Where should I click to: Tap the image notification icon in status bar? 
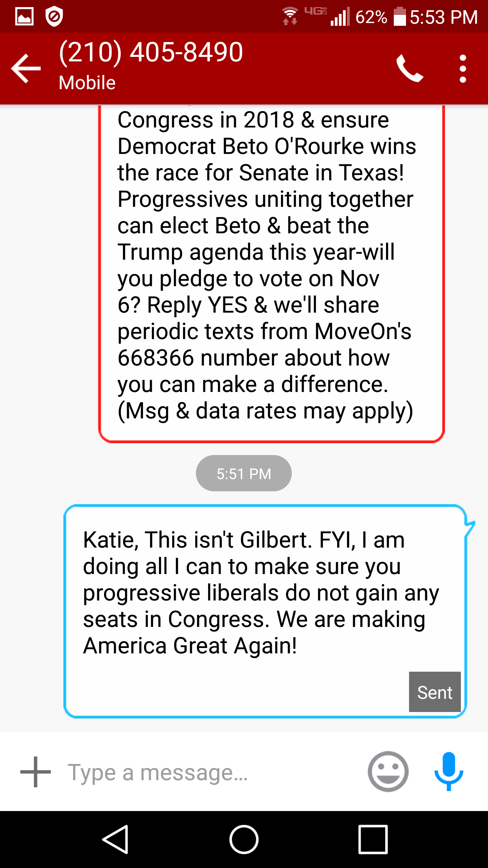pos(24,16)
